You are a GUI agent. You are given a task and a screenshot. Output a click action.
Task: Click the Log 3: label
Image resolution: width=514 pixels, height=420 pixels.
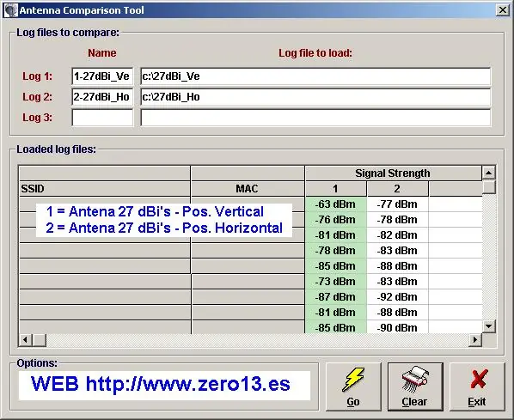click(x=37, y=118)
